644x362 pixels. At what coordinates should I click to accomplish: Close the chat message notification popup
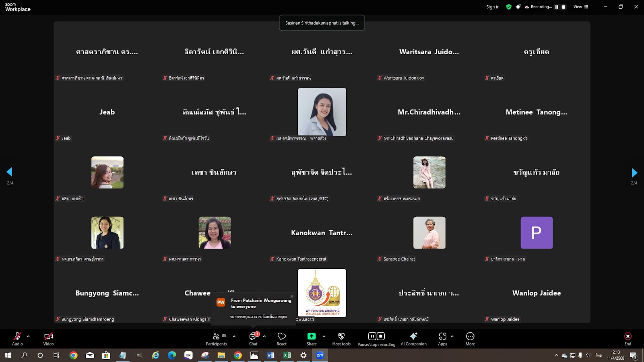click(292, 296)
